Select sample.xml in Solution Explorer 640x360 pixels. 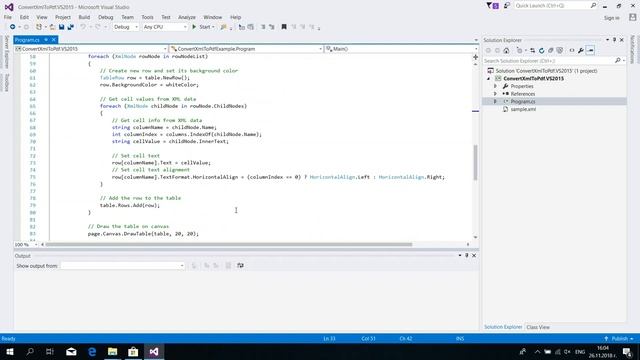coord(523,109)
